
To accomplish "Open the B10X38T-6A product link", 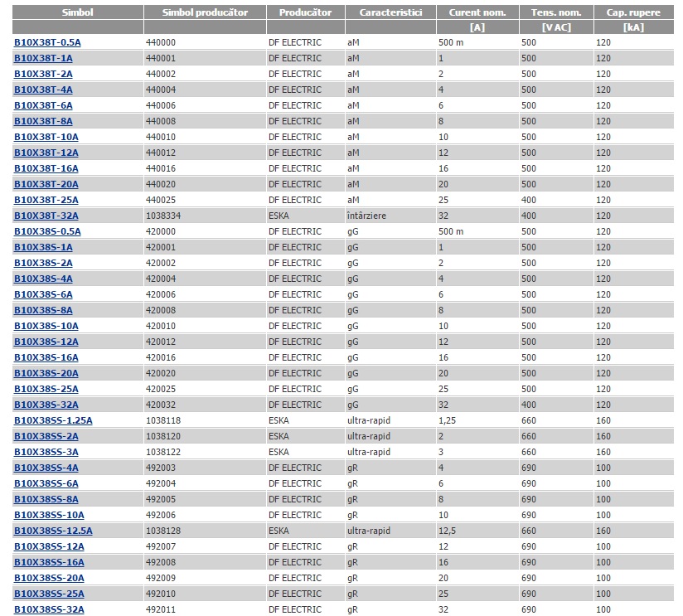I will (x=43, y=105).
